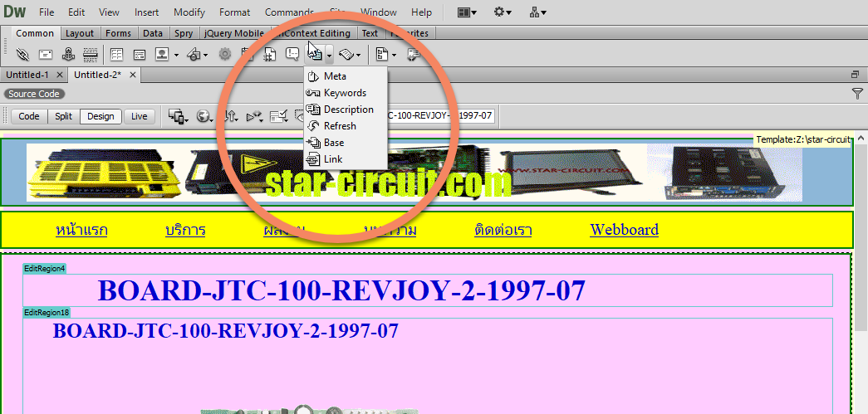Click the Preview in Browser globe icon
Viewport: 868px width, 414px height.
coord(202,116)
